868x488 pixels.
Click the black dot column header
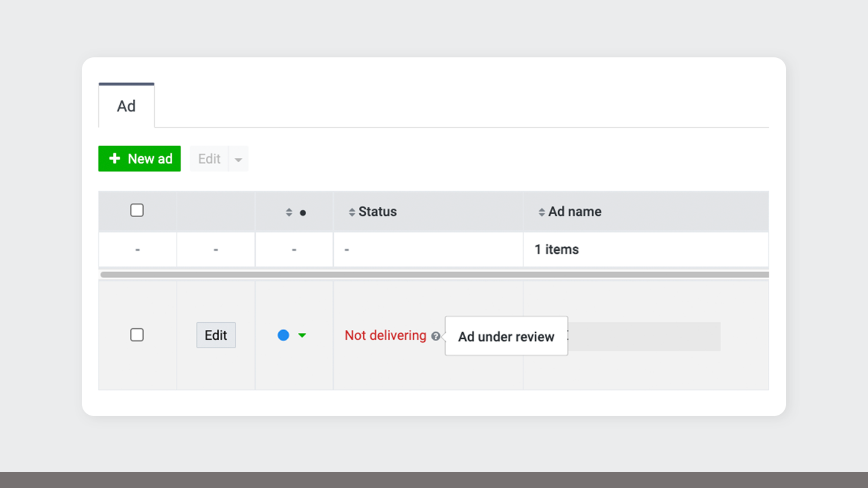[x=303, y=213]
